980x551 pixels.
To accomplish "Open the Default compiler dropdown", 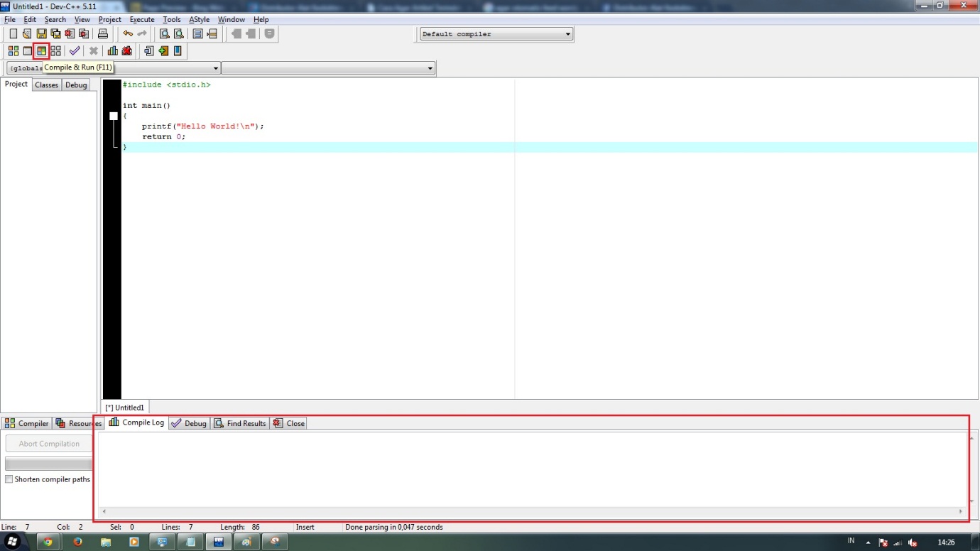I will click(x=566, y=33).
